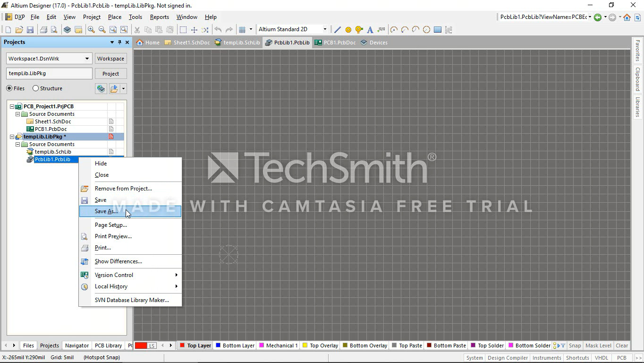Click the Save icon in toolbar
Screen dimensions: 644x363
coord(30,30)
